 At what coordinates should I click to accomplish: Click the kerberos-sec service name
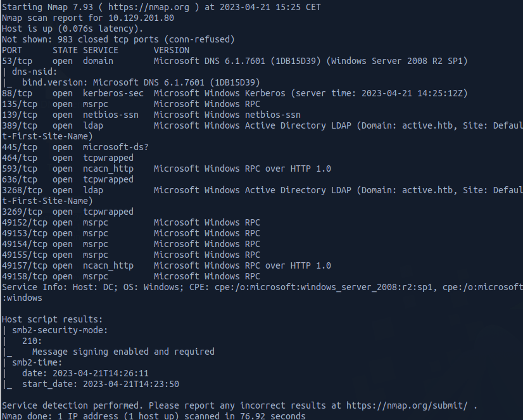coord(113,93)
